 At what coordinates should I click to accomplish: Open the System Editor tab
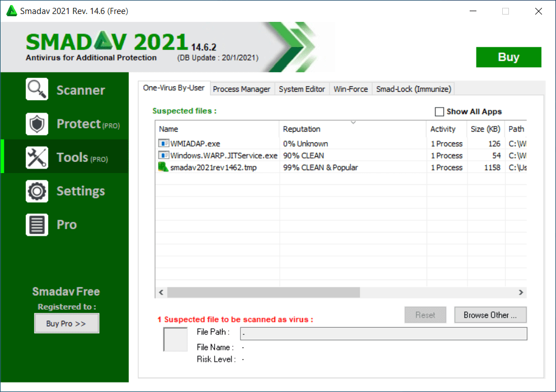302,89
